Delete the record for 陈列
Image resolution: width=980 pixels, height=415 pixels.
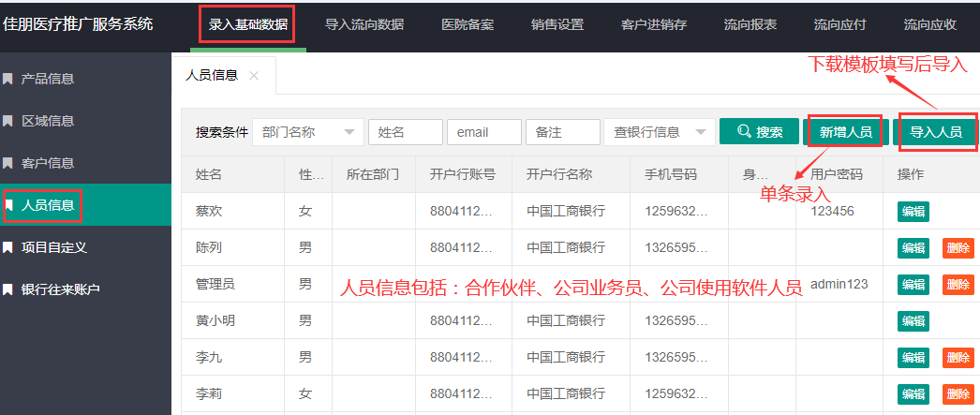(958, 247)
